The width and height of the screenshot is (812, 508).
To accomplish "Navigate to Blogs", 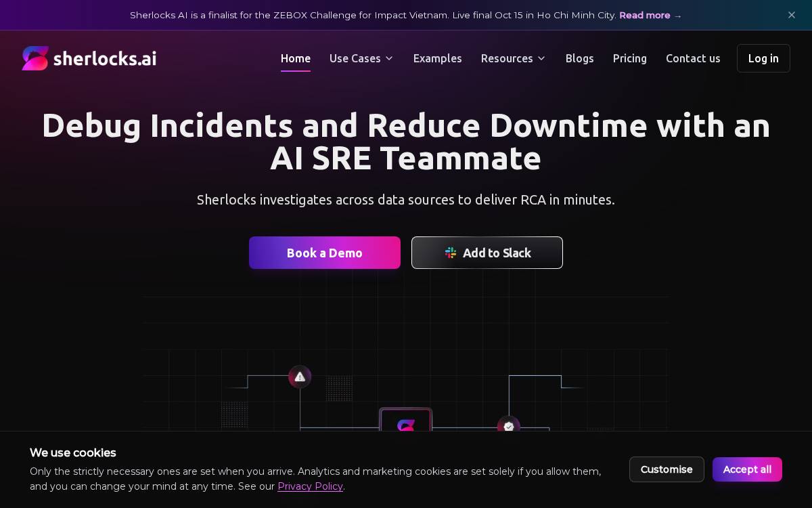I will tap(580, 58).
